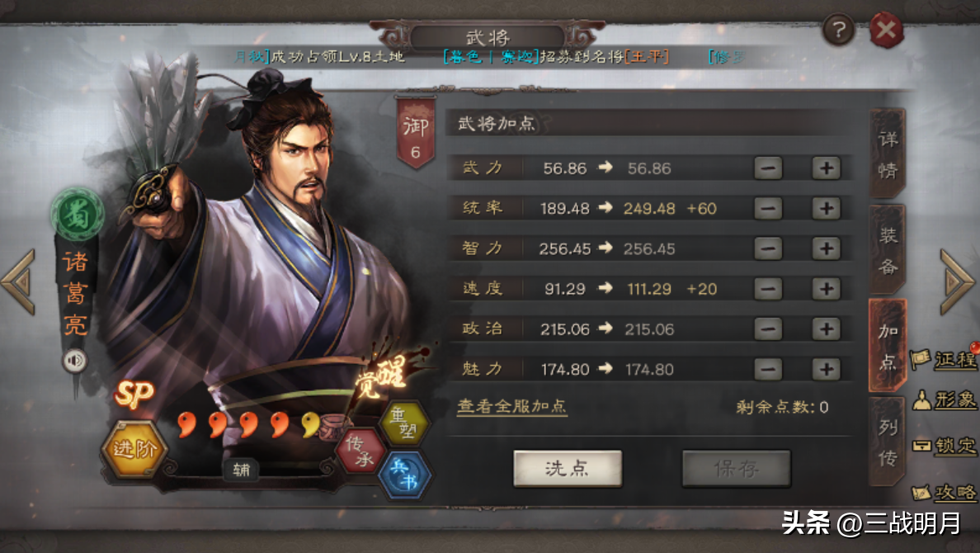Switch to the 详情 tab
Image resolution: width=980 pixels, height=553 pixels.
click(888, 154)
